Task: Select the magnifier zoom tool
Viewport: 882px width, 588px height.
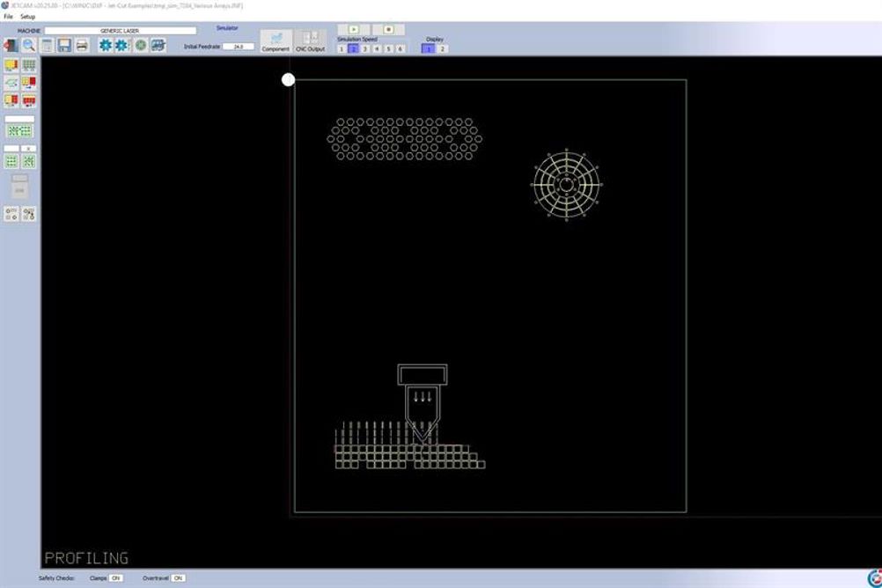Action: [29, 45]
